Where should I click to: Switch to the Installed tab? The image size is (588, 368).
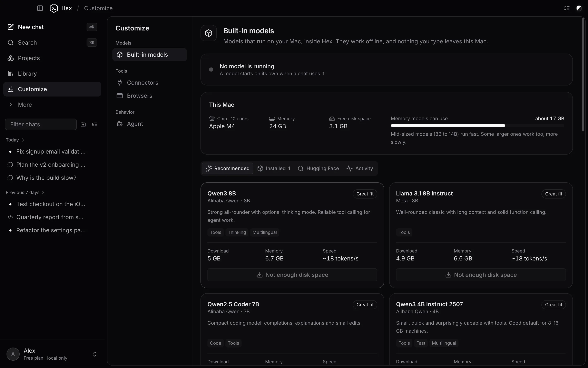(x=274, y=168)
